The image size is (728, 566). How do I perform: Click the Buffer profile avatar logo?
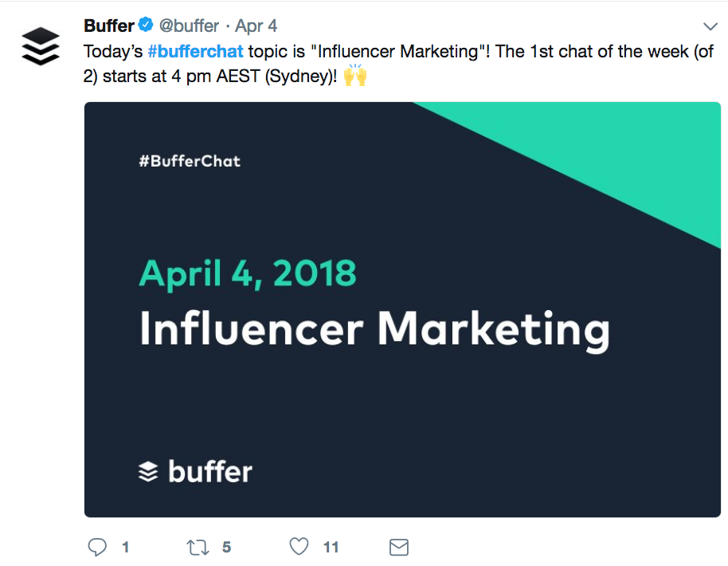(x=40, y=45)
